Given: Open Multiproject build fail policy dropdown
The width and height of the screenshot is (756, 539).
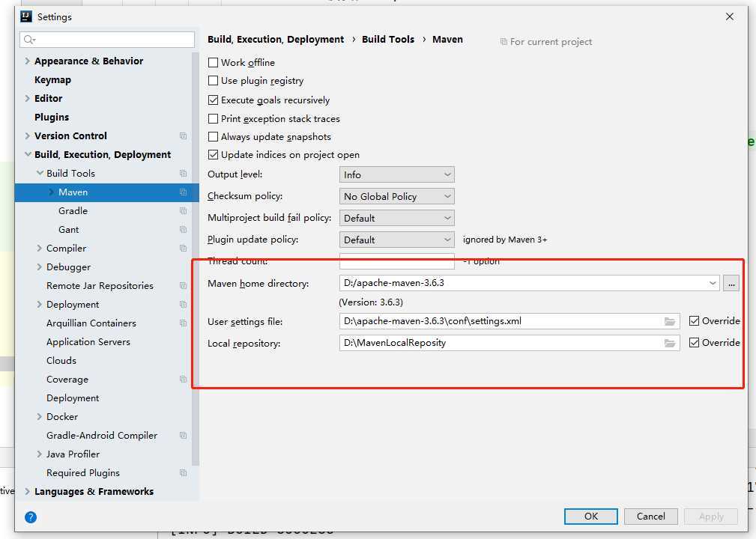Looking at the screenshot, I should point(397,218).
